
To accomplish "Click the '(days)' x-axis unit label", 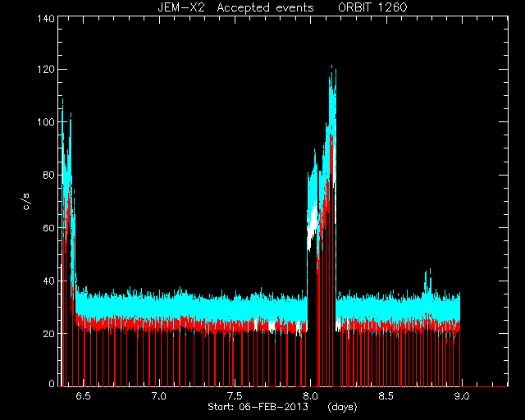I will coord(342,407).
